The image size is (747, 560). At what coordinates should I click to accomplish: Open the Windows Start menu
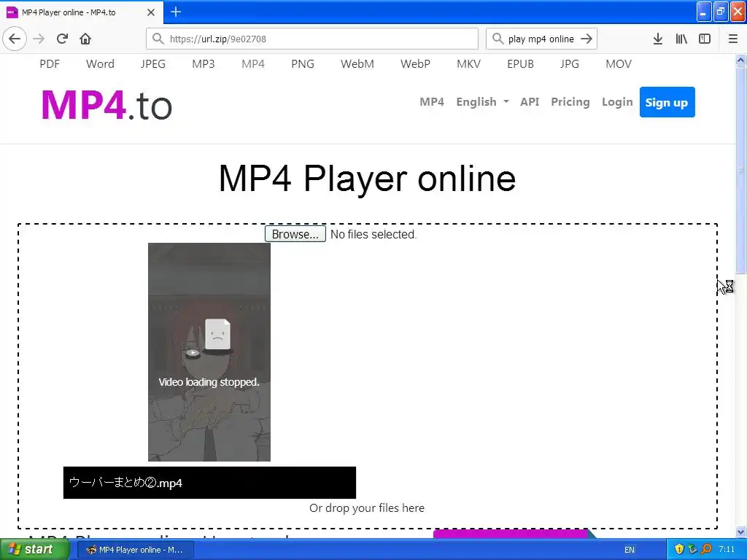tap(34, 549)
